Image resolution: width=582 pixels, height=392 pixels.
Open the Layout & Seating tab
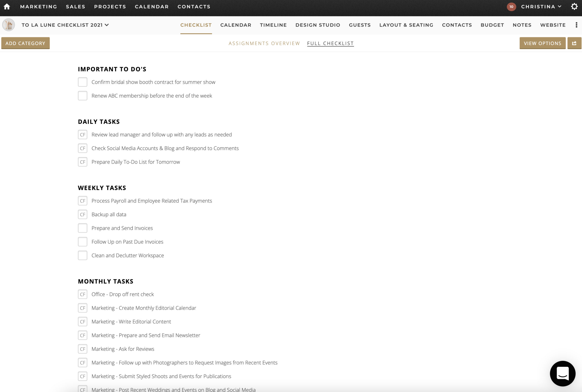tap(406, 25)
